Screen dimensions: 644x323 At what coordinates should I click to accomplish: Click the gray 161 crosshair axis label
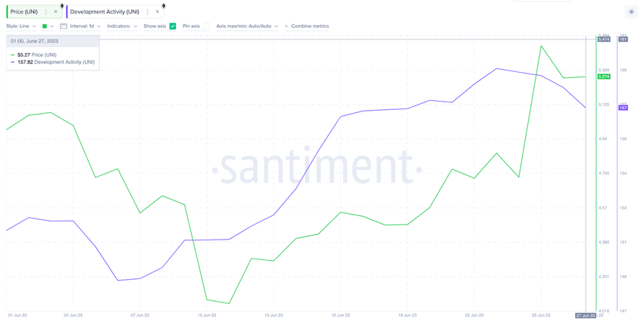(x=623, y=39)
